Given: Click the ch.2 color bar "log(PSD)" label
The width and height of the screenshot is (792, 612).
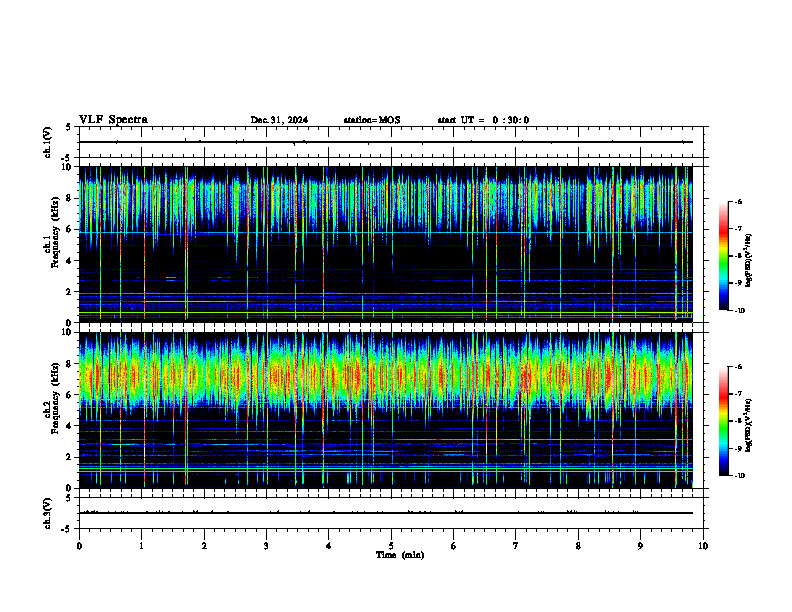Looking at the screenshot, I should (749, 426).
